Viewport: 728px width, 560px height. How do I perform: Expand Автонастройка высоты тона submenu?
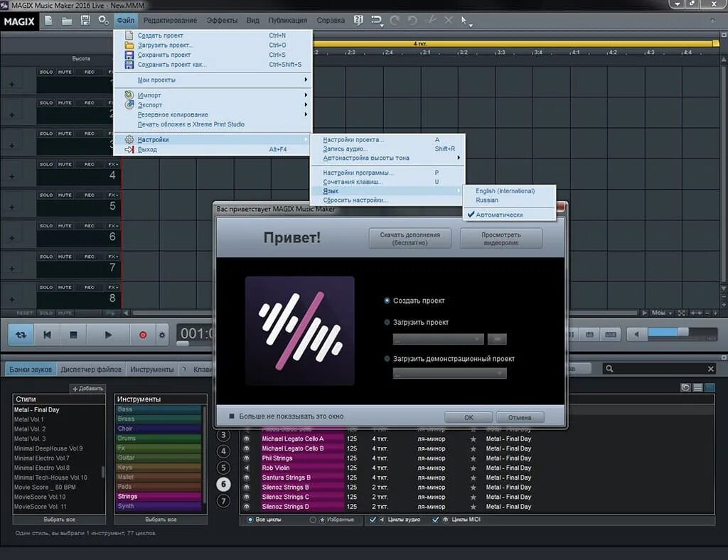387,158
